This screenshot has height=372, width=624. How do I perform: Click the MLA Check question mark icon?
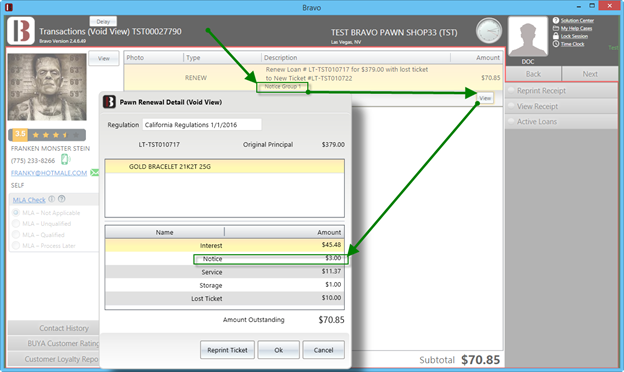[x=62, y=199]
